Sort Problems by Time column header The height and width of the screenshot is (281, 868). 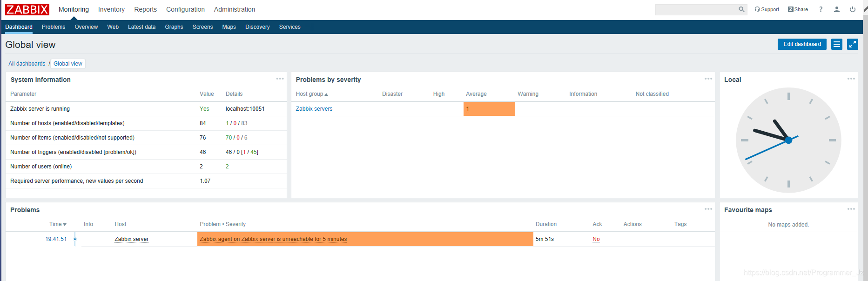point(58,224)
